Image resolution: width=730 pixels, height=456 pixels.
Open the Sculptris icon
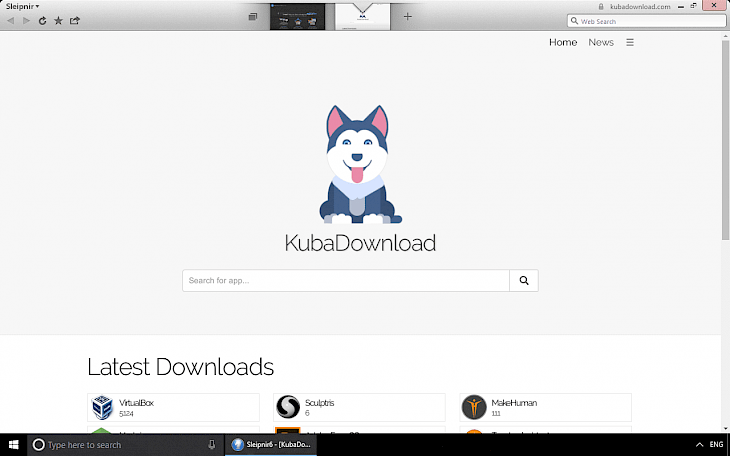(288, 407)
